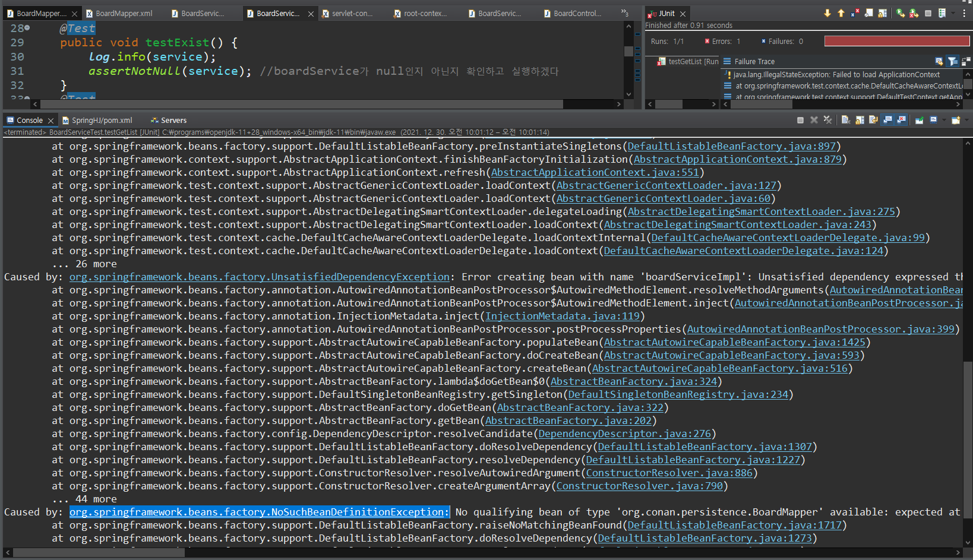The height and width of the screenshot is (560, 973).
Task: Rerun the failed JUnit test
Action: coord(900,12)
